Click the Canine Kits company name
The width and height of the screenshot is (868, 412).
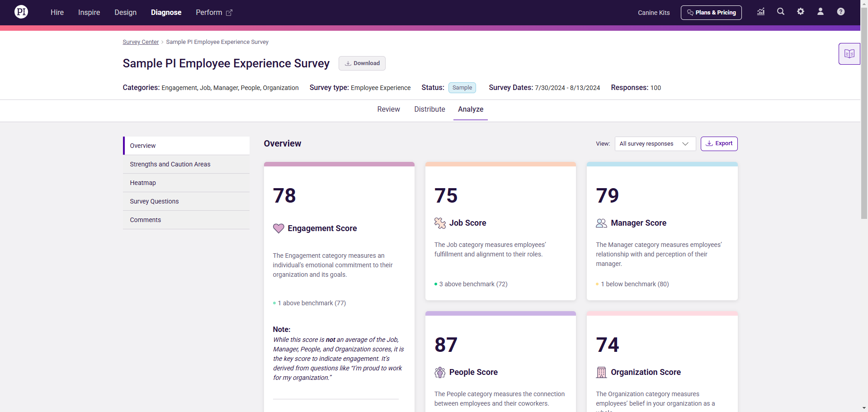(x=654, y=13)
